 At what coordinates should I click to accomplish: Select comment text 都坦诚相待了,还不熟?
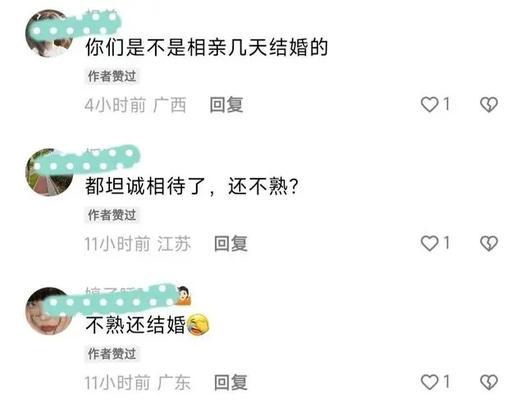pyautogui.click(x=192, y=186)
